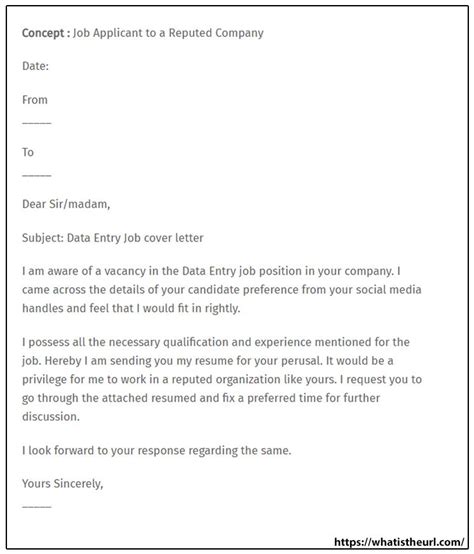
Task: Click 'go through the attached resumed' line
Action: tap(201, 398)
